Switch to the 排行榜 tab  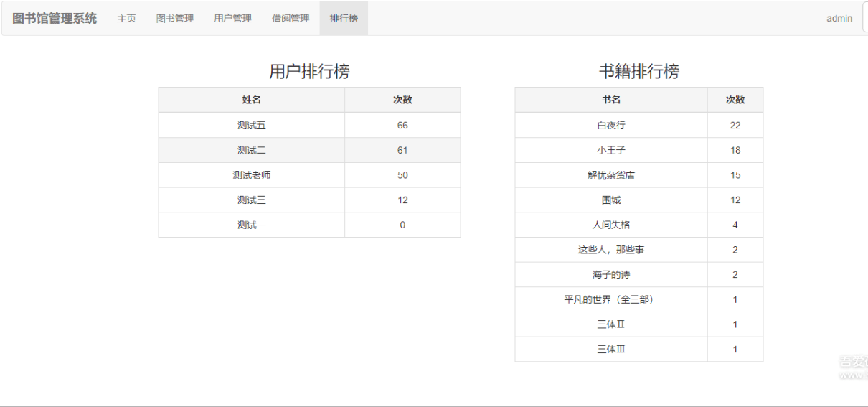click(344, 19)
